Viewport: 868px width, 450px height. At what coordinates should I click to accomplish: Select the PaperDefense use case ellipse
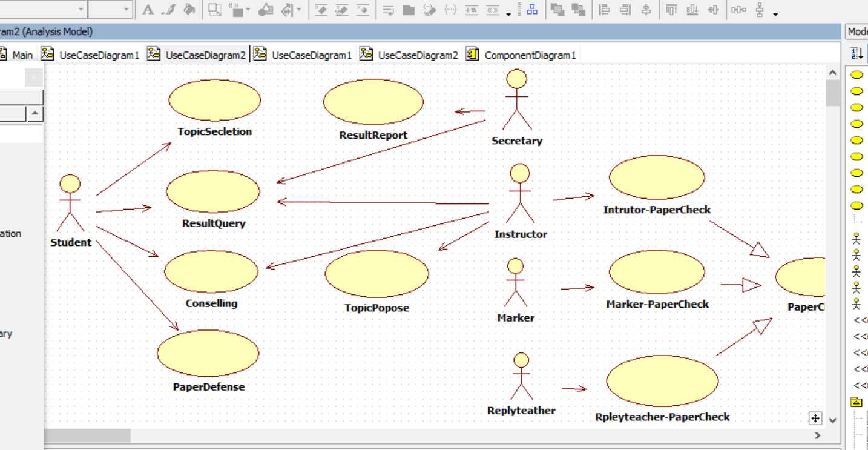click(x=208, y=353)
